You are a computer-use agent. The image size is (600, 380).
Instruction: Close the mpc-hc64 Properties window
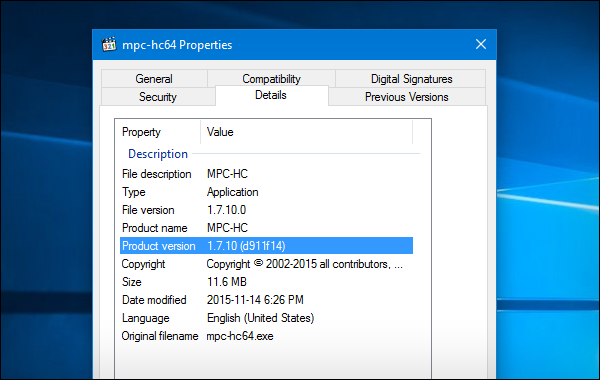481,44
